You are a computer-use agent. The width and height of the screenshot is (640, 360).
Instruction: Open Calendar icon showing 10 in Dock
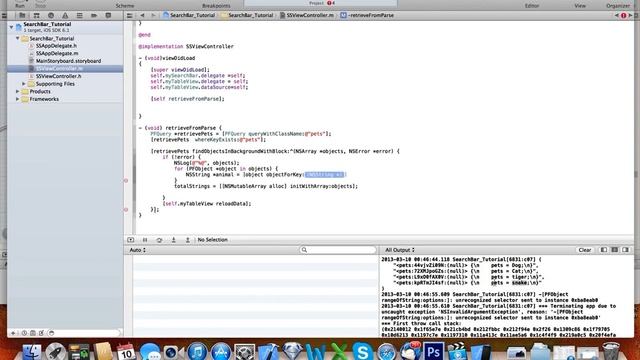pyautogui.click(x=126, y=351)
